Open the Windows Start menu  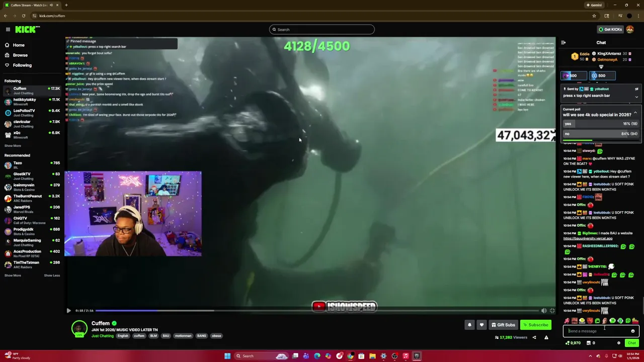pyautogui.click(x=227, y=356)
